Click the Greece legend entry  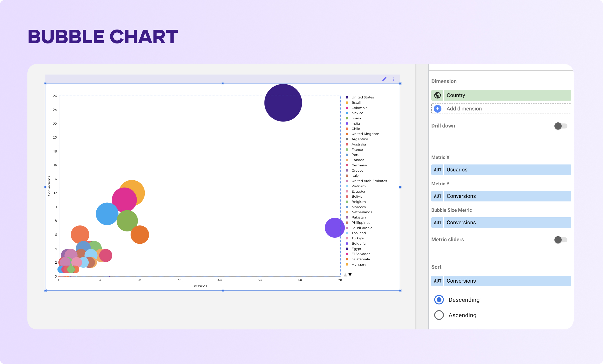point(354,170)
